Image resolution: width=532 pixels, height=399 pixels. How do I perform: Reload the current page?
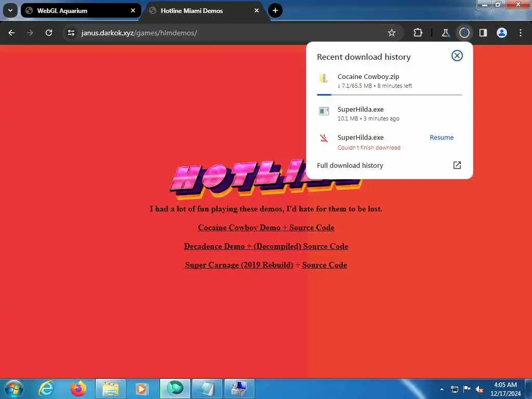(49, 33)
